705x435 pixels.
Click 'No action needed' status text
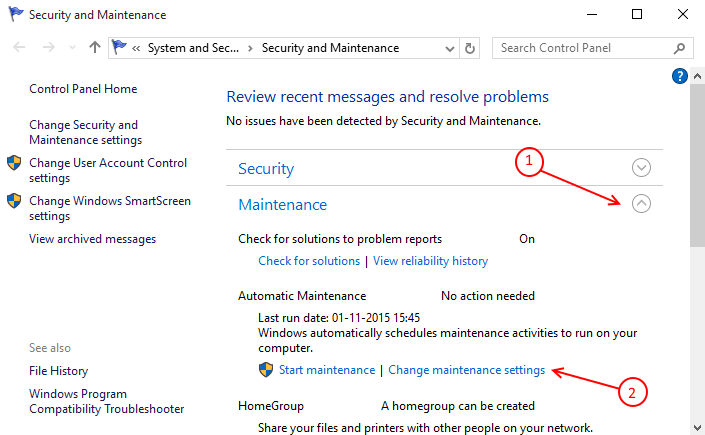point(488,296)
